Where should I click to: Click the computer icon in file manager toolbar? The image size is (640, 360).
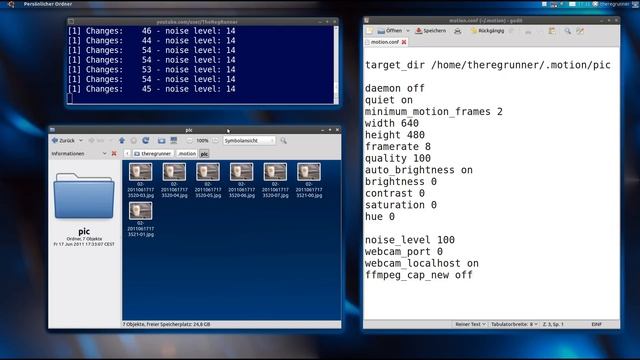click(174, 140)
